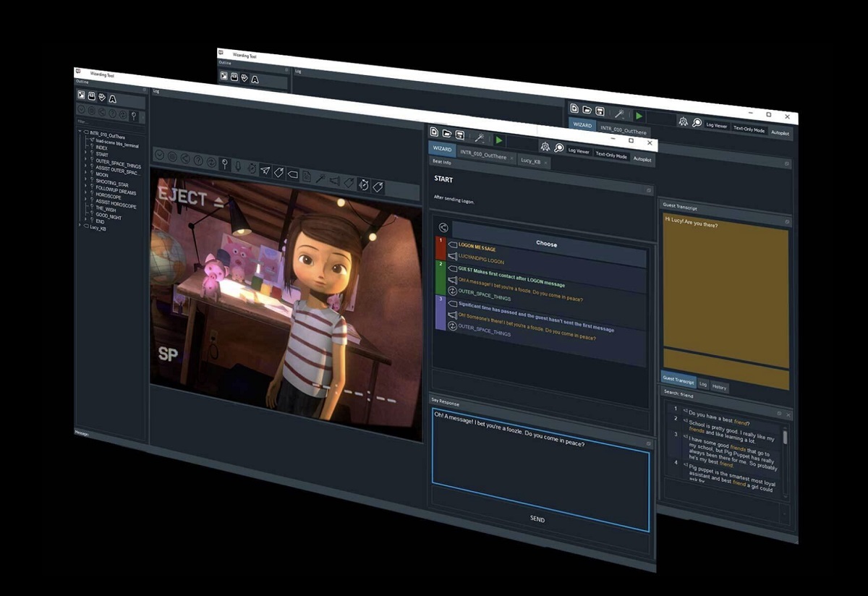
Task: Click the paper plane send icon above the scene
Action: (265, 170)
